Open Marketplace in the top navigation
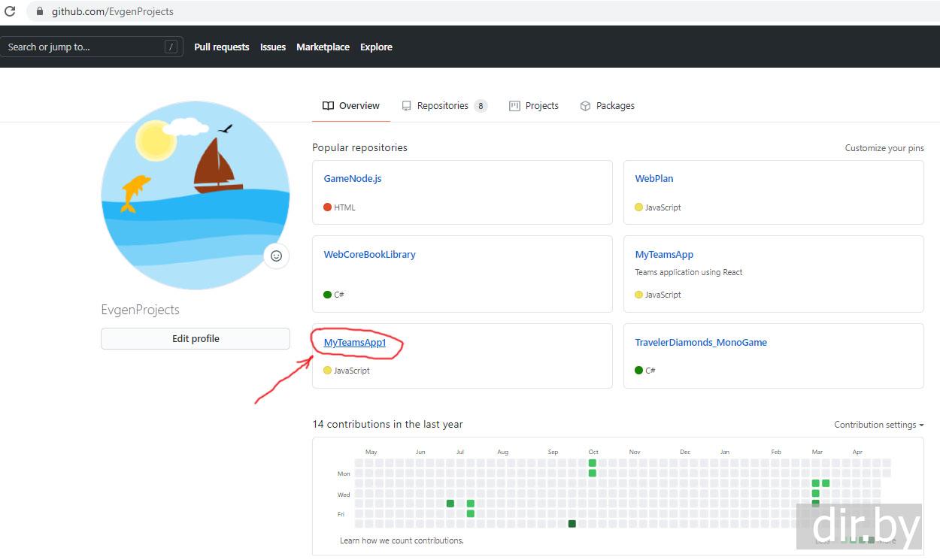The width and height of the screenshot is (940, 560). point(323,47)
